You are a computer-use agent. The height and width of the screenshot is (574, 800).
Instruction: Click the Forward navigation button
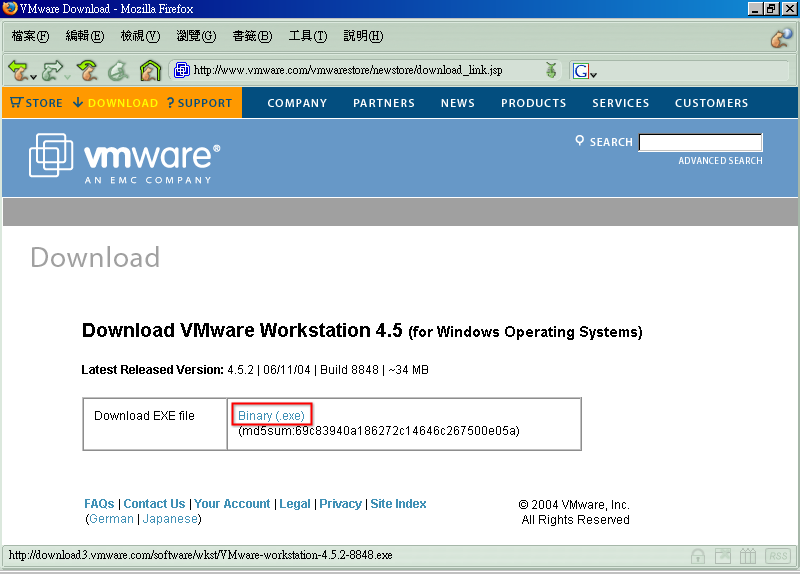[x=51, y=70]
